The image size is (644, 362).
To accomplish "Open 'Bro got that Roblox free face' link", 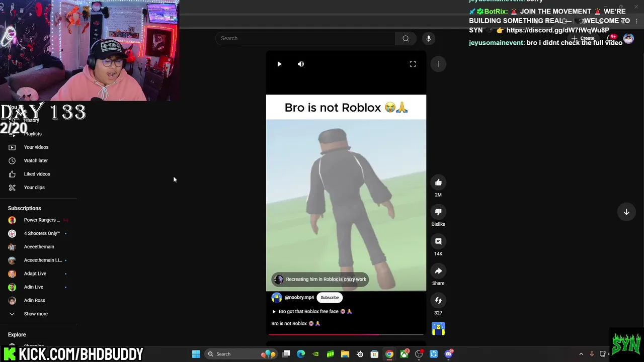I will coord(312,311).
